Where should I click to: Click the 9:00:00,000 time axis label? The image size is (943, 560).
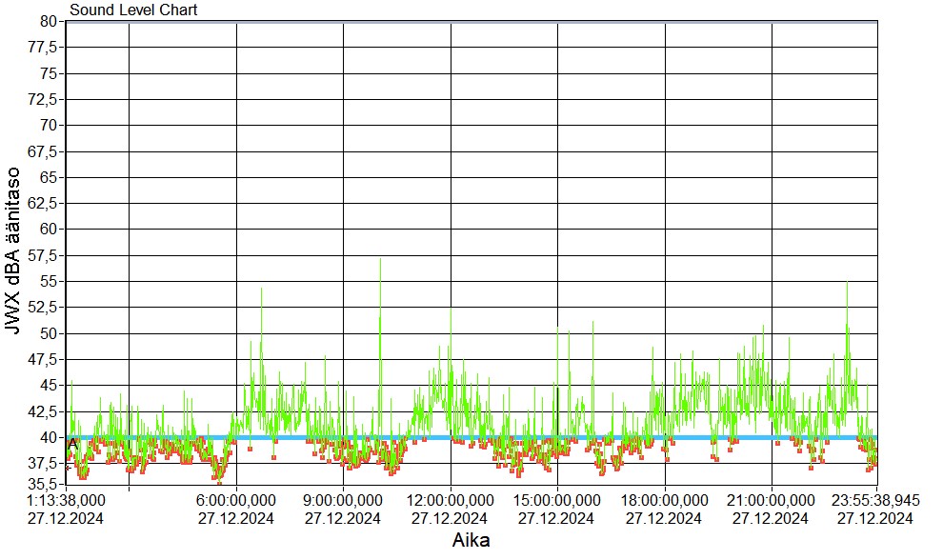[343, 500]
